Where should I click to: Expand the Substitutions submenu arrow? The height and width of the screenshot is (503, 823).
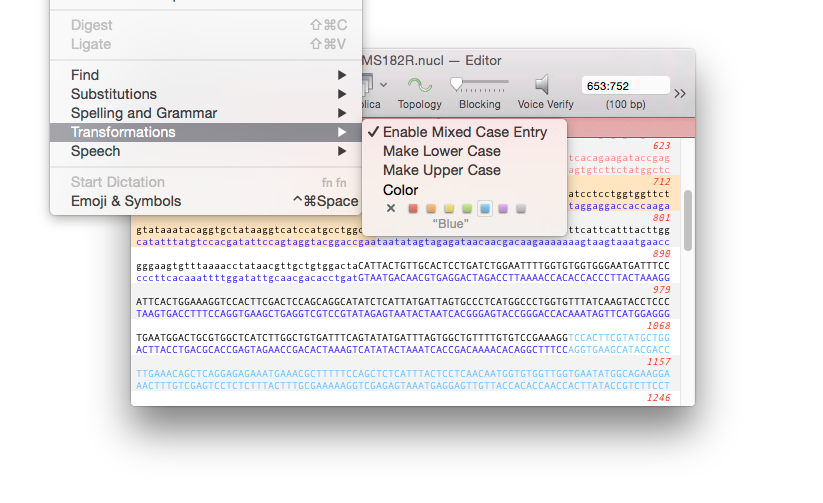[x=342, y=94]
